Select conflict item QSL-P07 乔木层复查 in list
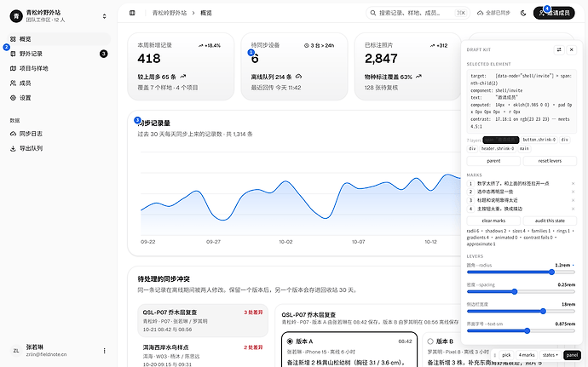 pyautogui.click(x=203, y=321)
